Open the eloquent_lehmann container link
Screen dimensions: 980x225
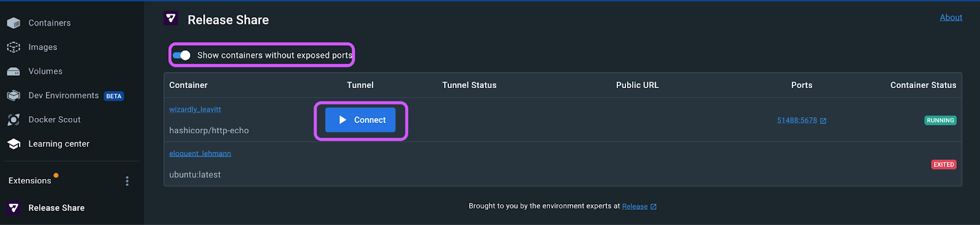(200, 153)
